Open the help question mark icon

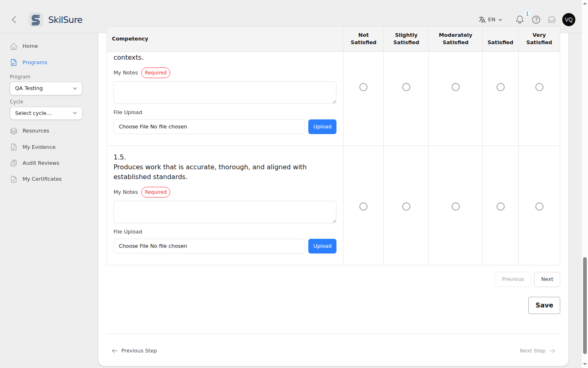[x=536, y=20]
